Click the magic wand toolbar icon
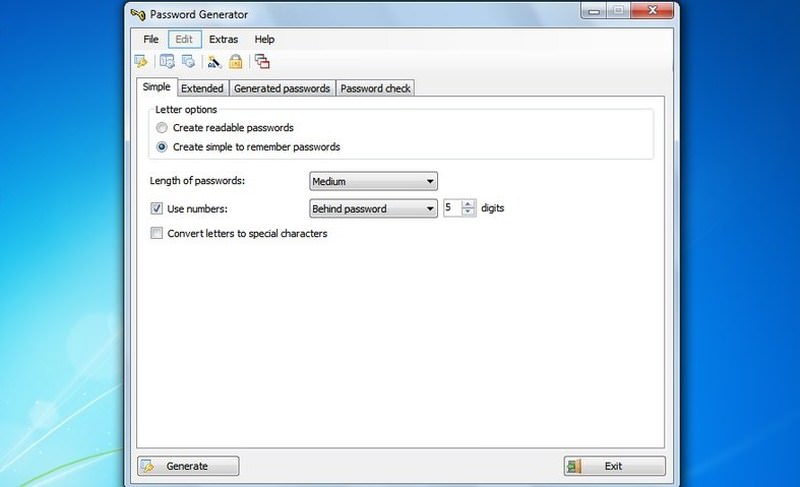Image resolution: width=800 pixels, height=487 pixels. click(214, 62)
